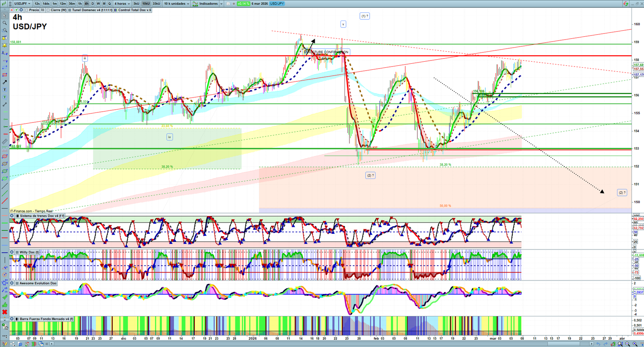Select the 5kU units button
644x347 pixels.
tap(136, 4)
